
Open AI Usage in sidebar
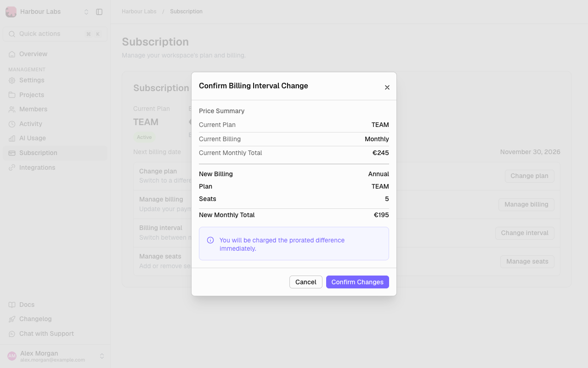(55, 138)
